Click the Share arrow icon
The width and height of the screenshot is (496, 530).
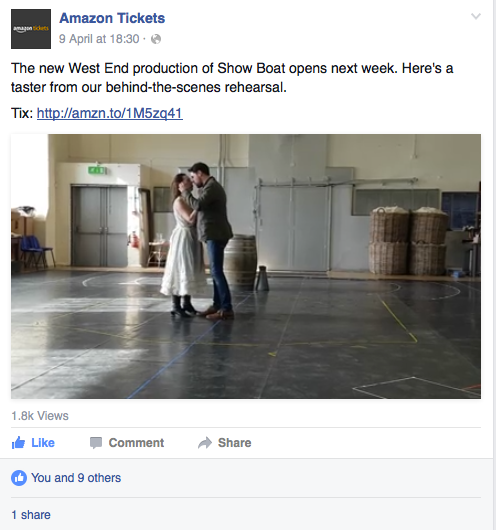pos(205,443)
